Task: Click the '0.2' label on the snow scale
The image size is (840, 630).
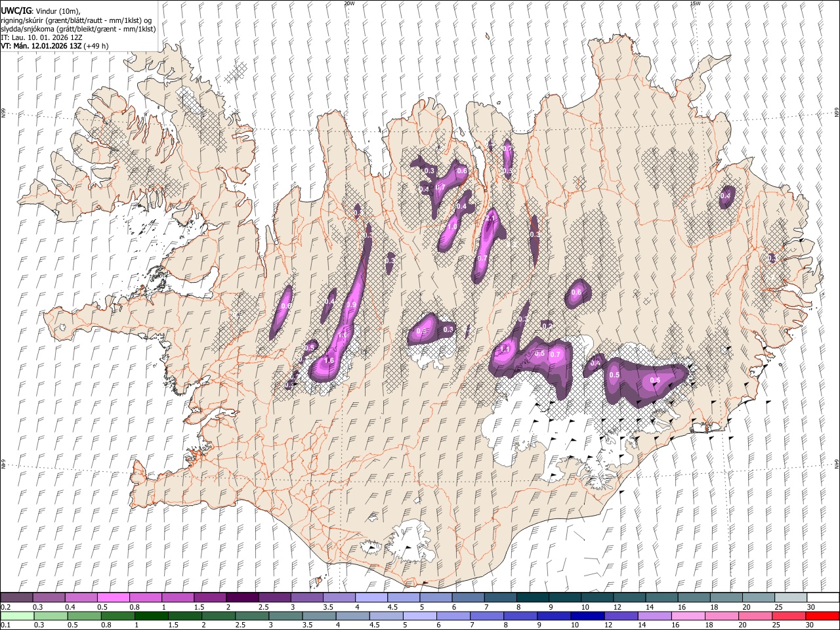Action: pos(5,607)
